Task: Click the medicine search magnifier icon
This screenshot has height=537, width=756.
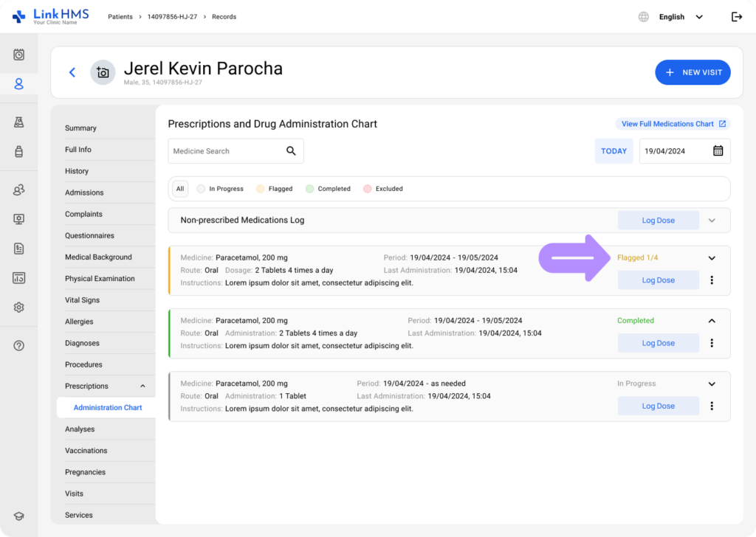Action: coord(291,151)
